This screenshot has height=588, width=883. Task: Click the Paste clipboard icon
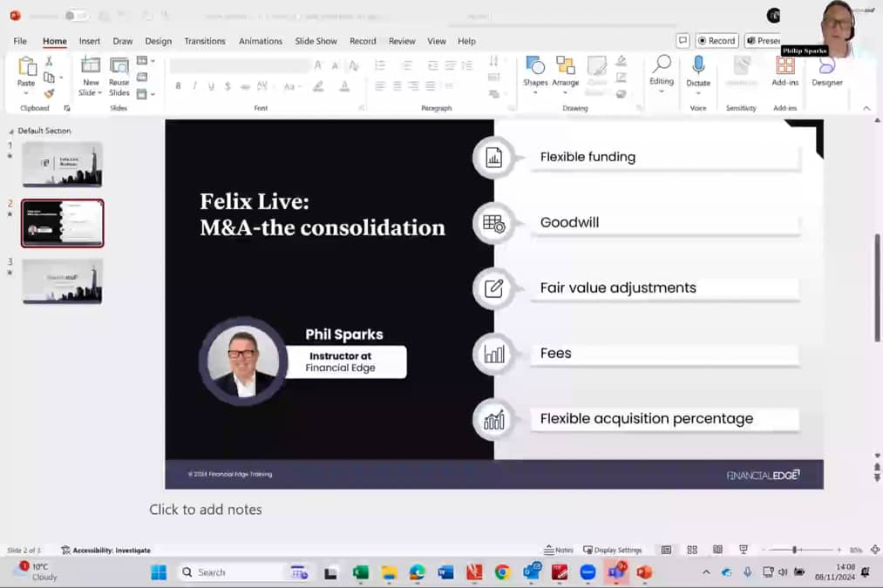click(x=26, y=66)
